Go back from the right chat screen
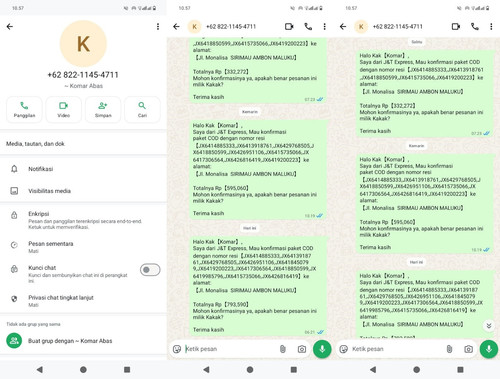This screenshot has height=379, width=500. click(343, 27)
